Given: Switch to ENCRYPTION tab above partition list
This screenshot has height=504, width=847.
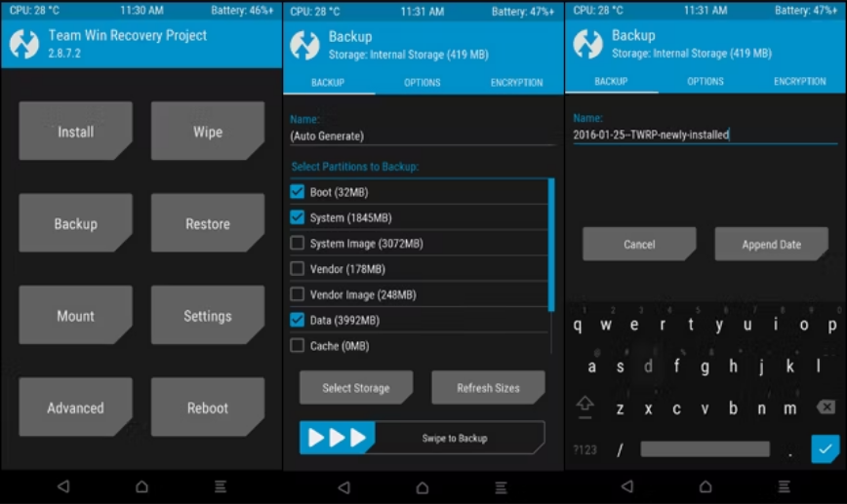Looking at the screenshot, I should coord(516,83).
